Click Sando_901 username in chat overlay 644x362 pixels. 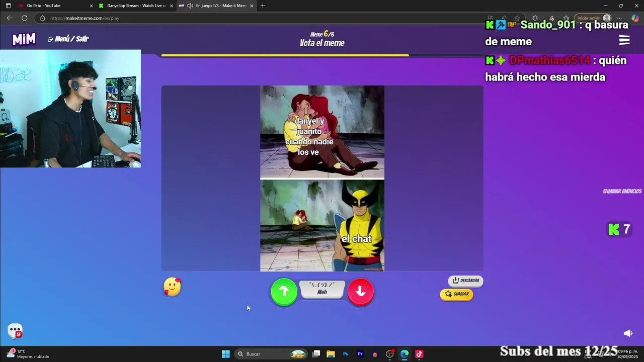tap(549, 25)
